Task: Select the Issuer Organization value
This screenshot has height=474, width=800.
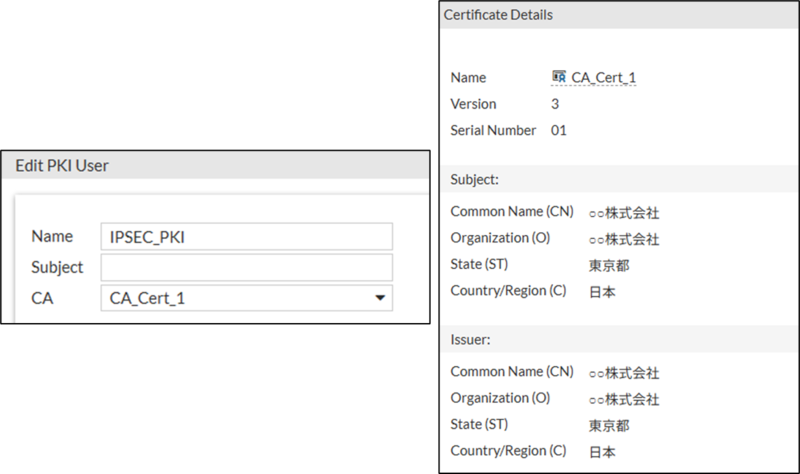Action: tap(624, 400)
